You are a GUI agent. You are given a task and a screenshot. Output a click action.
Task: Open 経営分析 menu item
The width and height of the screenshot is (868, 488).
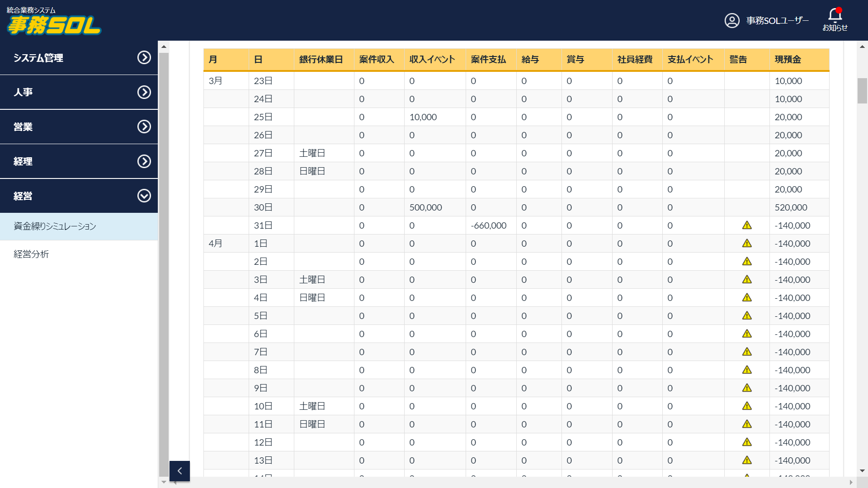click(x=31, y=254)
